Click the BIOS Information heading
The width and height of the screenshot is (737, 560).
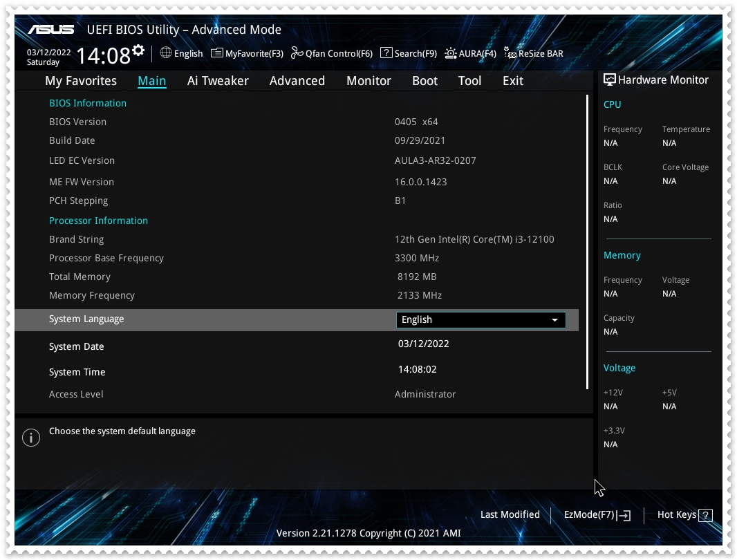tap(87, 103)
